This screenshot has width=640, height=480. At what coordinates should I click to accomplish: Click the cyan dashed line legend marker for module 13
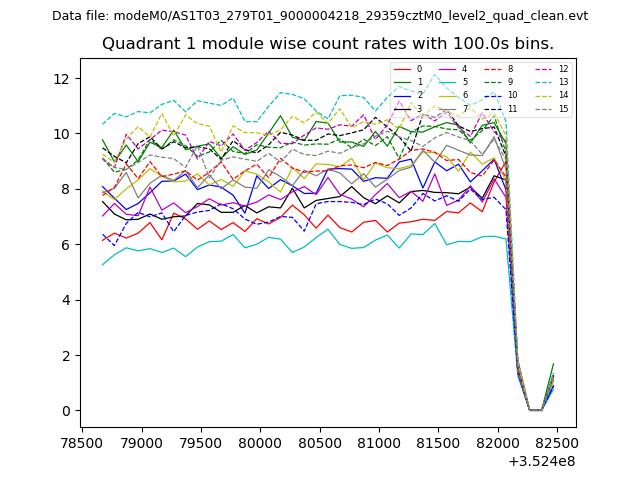(x=543, y=82)
